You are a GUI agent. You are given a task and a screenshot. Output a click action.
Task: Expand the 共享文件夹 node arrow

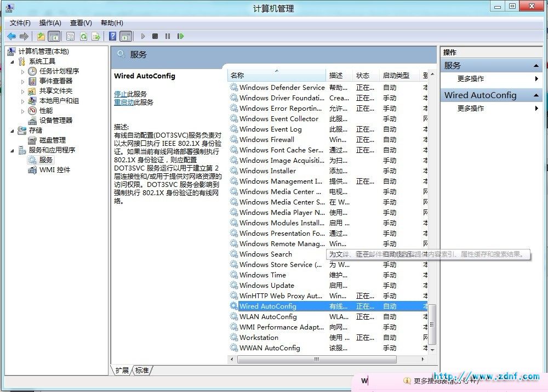pos(22,92)
